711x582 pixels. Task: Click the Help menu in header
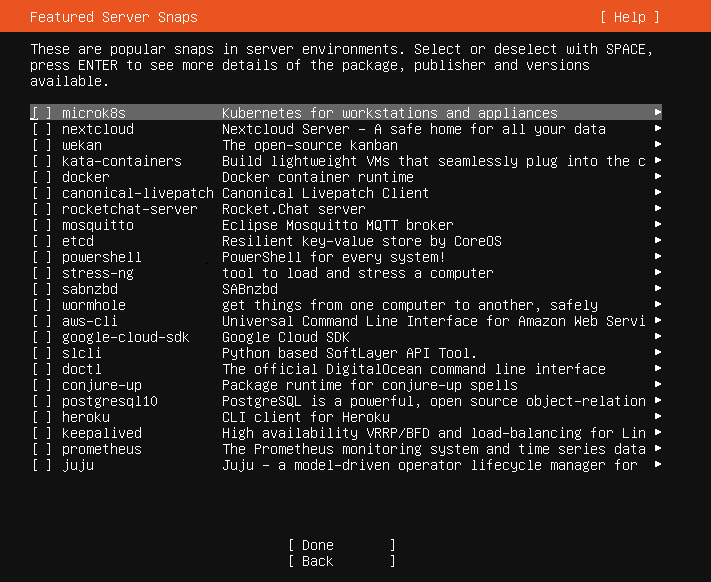(x=630, y=17)
